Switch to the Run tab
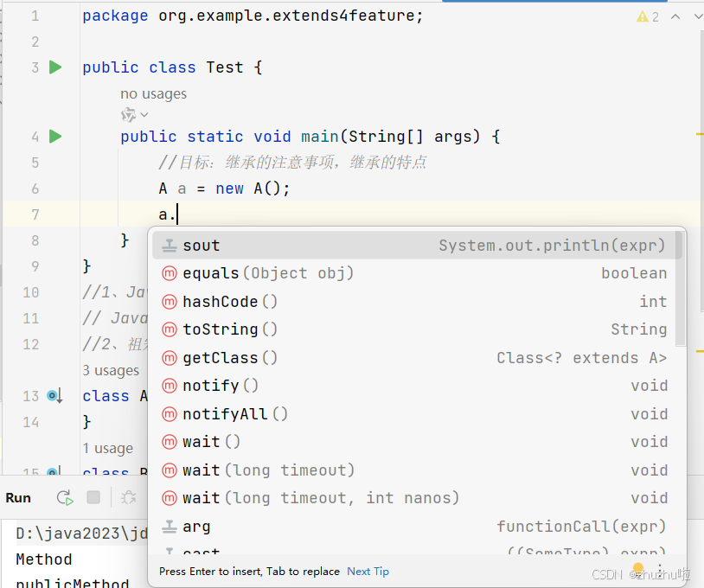Image resolution: width=704 pixels, height=588 pixels. click(x=18, y=498)
